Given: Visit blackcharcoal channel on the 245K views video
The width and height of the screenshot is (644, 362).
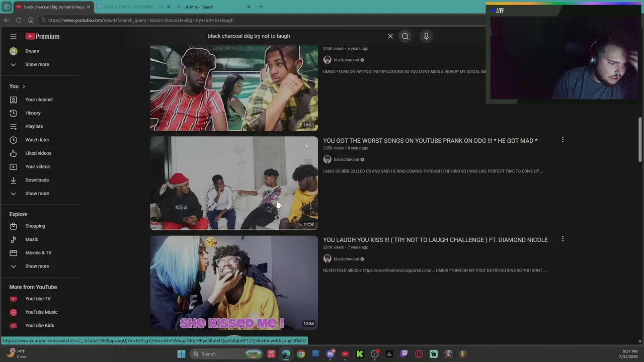Looking at the screenshot, I should point(346,60).
